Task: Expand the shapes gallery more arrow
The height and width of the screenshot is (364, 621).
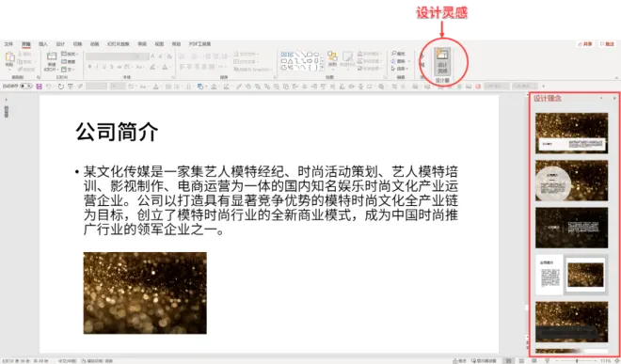Action: coord(322,69)
